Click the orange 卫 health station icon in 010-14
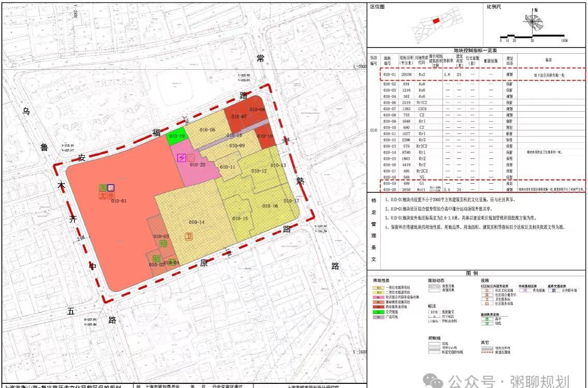This screenshot has height=388, width=588. (189, 236)
